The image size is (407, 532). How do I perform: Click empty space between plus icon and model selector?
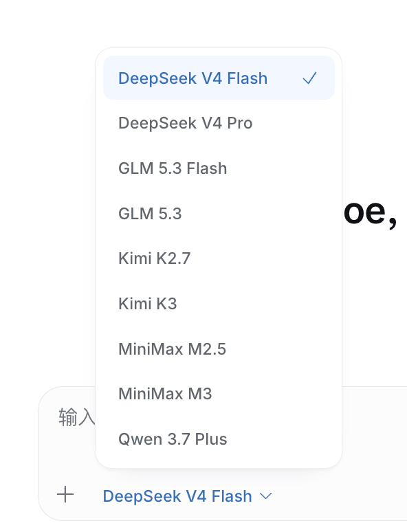(88, 495)
